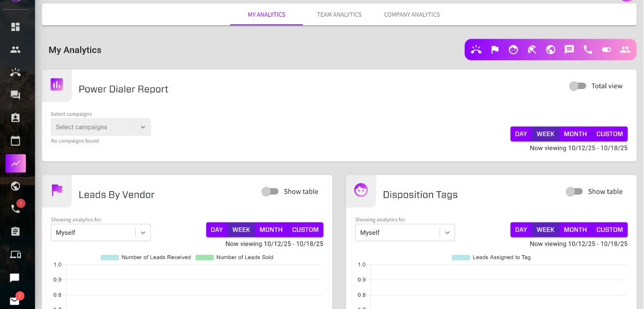Select MONTH range in Leads By Vendor
This screenshot has width=644, height=309.
click(271, 229)
